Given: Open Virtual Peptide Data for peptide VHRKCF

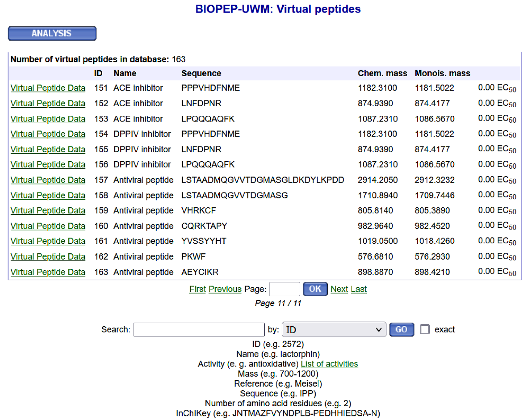Looking at the screenshot, I should 48,210.
